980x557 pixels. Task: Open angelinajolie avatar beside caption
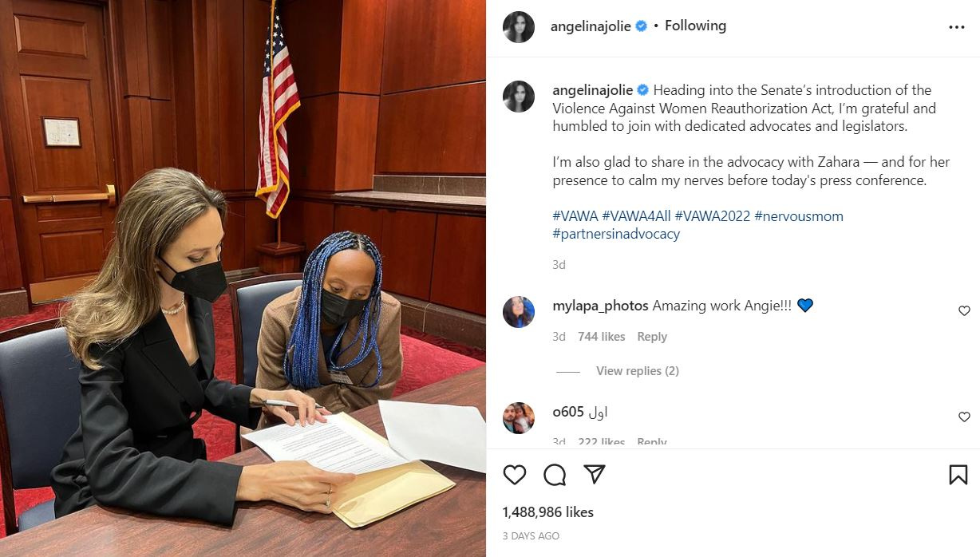[519, 97]
